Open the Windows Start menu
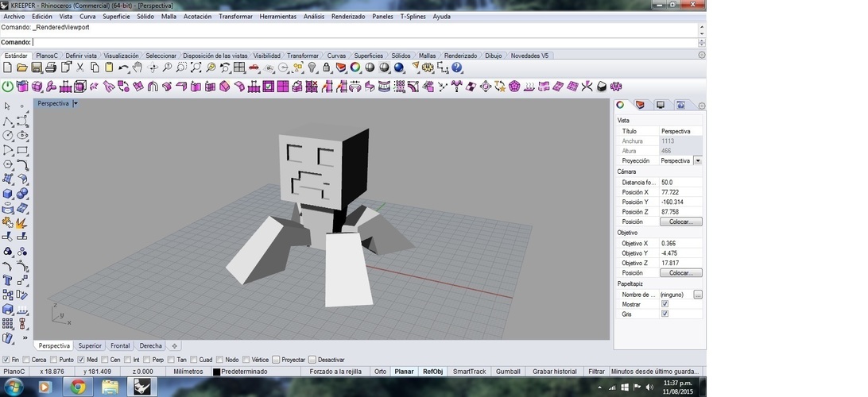This screenshot has height=397, width=868. point(14,387)
